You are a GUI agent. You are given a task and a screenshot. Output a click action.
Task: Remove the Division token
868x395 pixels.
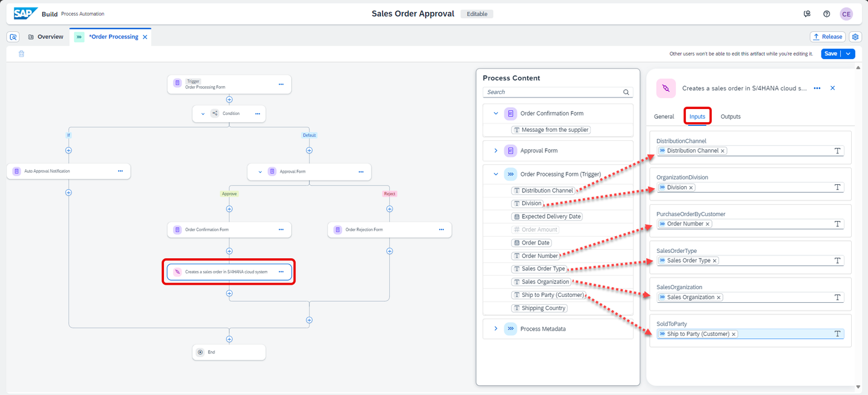coord(691,188)
